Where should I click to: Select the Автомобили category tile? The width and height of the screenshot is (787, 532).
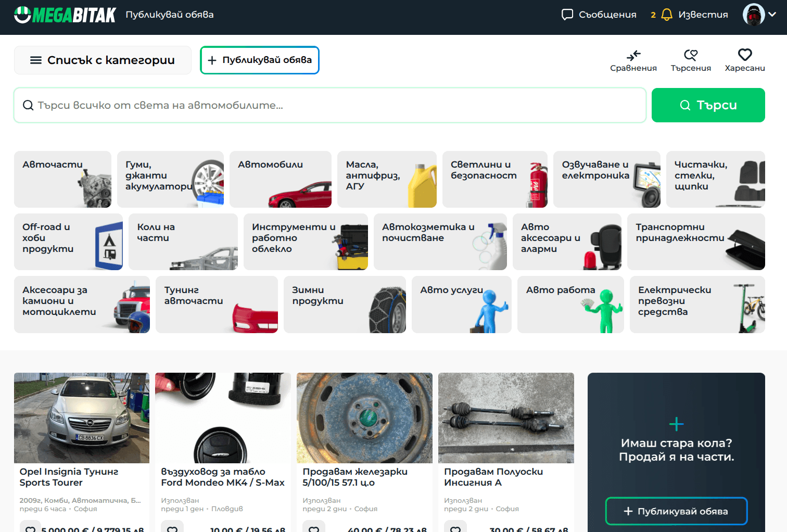click(281, 179)
